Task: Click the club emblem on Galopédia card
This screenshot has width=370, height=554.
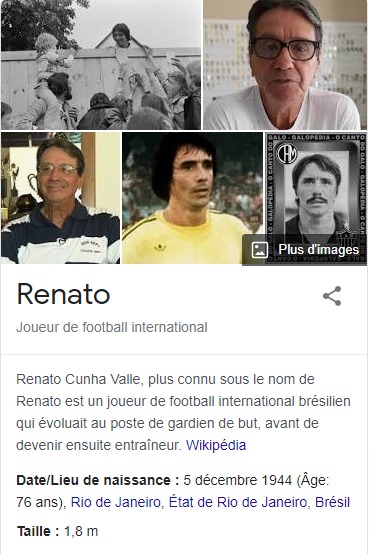Action: pos(286,154)
